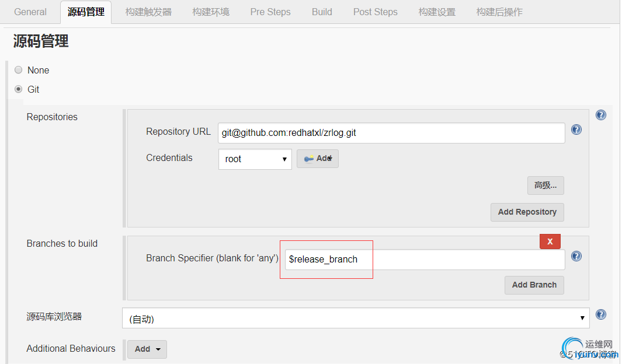
Task: Open help icon beside Repository URL
Action: 576,129
